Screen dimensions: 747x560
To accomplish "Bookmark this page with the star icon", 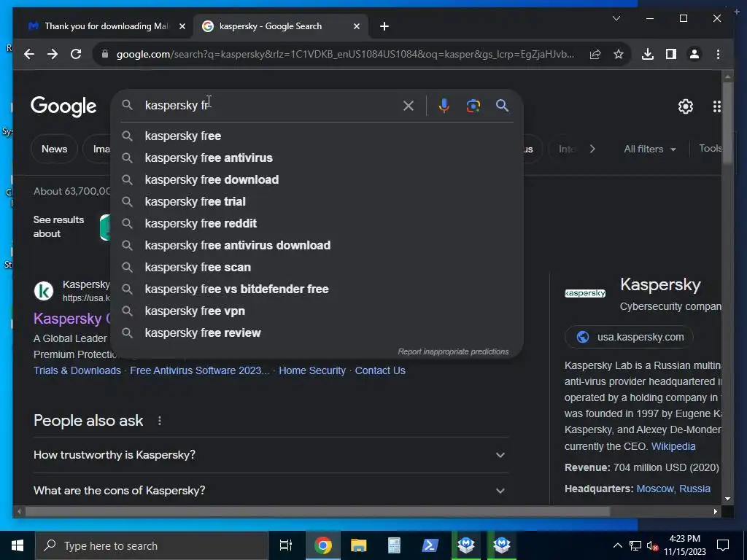I will [x=619, y=54].
